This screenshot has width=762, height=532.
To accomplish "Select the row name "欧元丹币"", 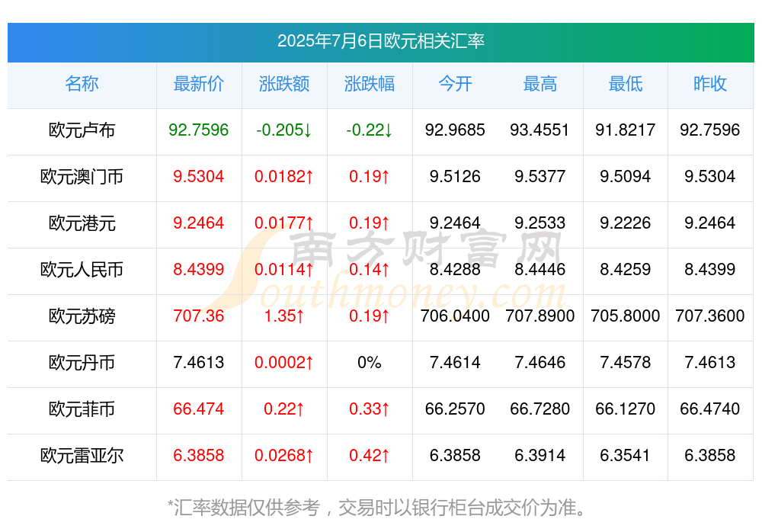I will [82, 362].
